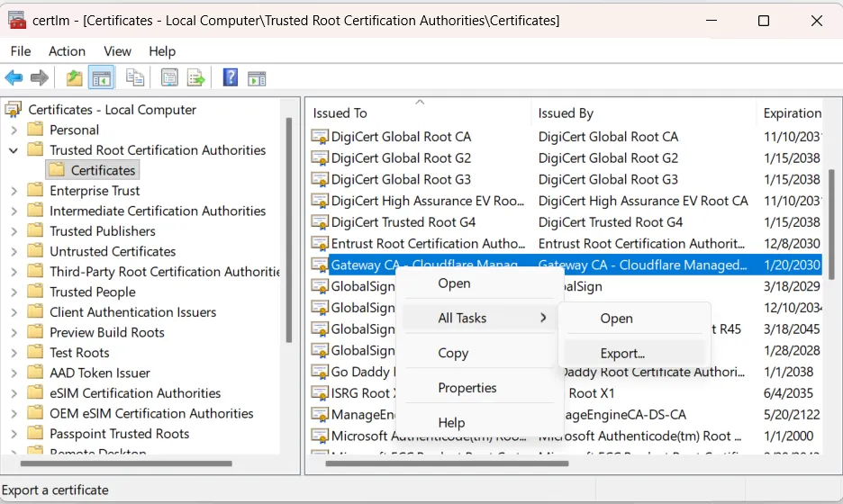Click certificate icon beside DigiCert Trusted Root G4
The height and width of the screenshot is (504, 843).
[320, 222]
